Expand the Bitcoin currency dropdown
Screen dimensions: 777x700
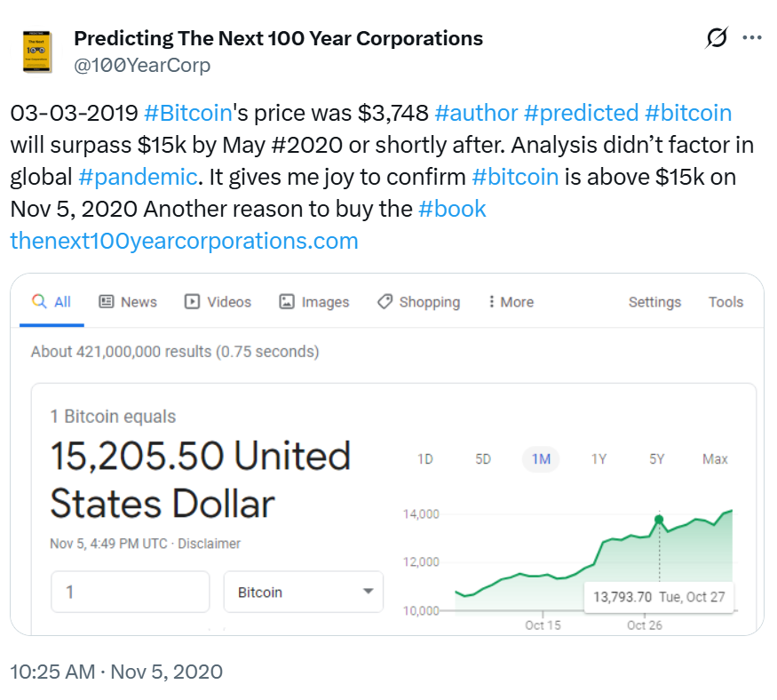368,593
